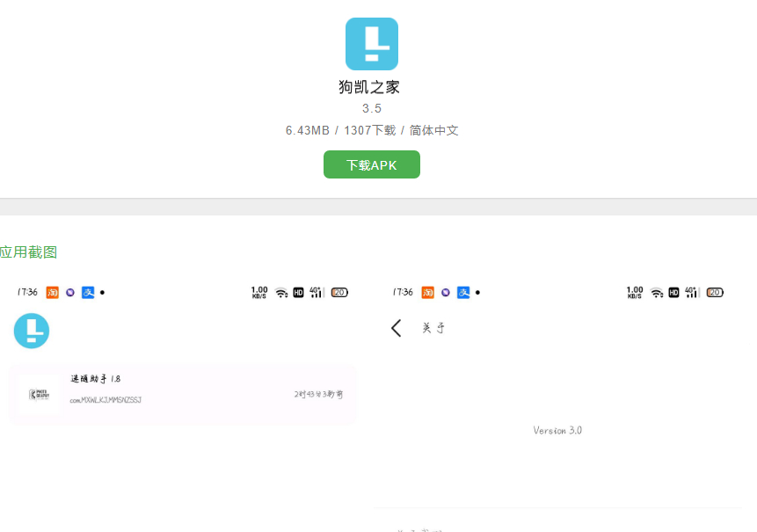Click the 6.43MB file size text
The width and height of the screenshot is (757, 532).
click(x=308, y=130)
